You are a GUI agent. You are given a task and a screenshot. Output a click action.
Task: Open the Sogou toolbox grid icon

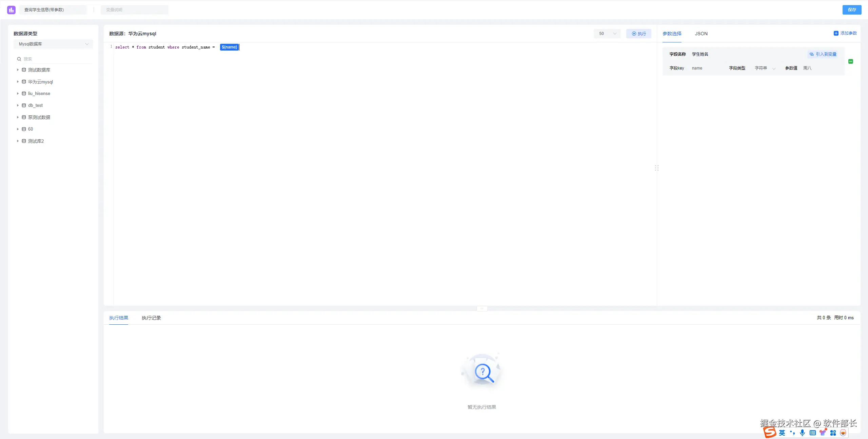pyautogui.click(x=833, y=433)
